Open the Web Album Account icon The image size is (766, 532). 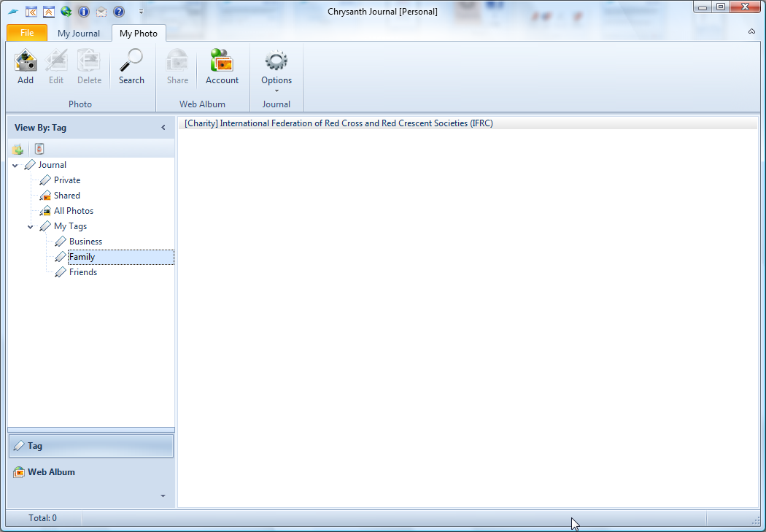(222, 66)
